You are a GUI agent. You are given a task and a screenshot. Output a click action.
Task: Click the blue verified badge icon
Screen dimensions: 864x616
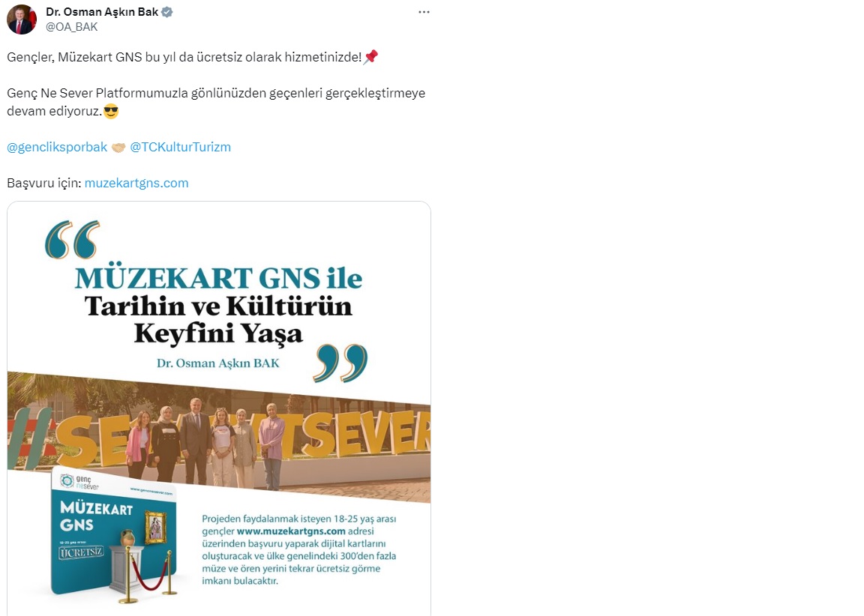[167, 12]
